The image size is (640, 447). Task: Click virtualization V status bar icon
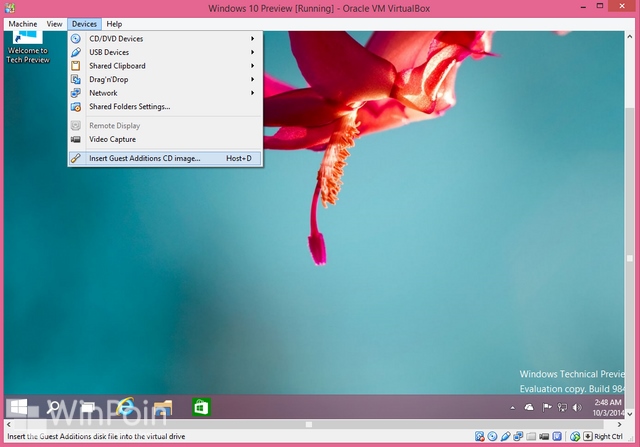coord(557,436)
